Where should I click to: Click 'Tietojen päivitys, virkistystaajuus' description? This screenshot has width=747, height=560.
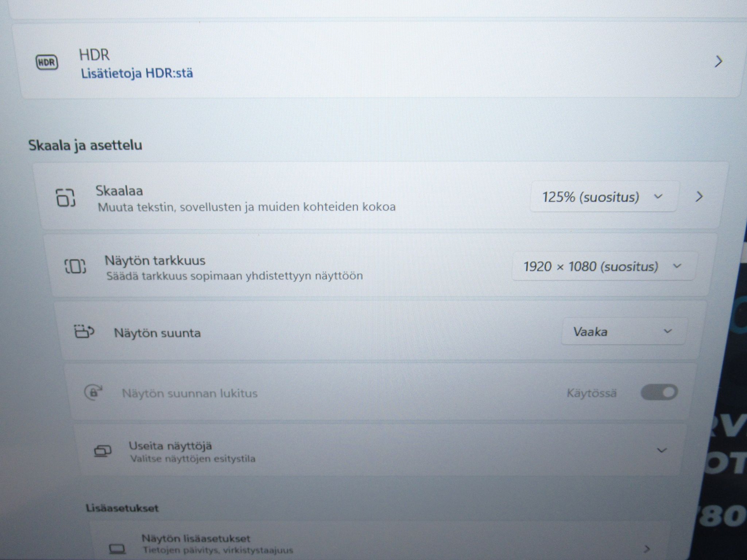[218, 550]
